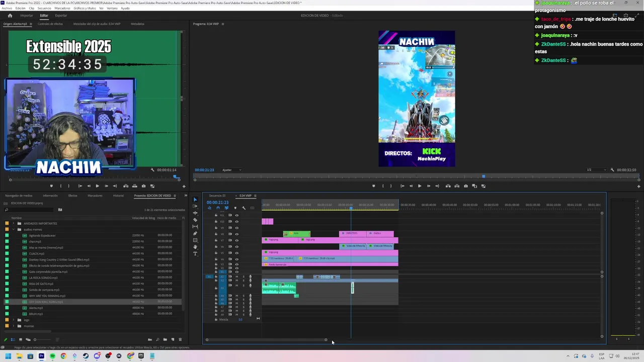Toggle sync lock on track V4

coord(230,259)
